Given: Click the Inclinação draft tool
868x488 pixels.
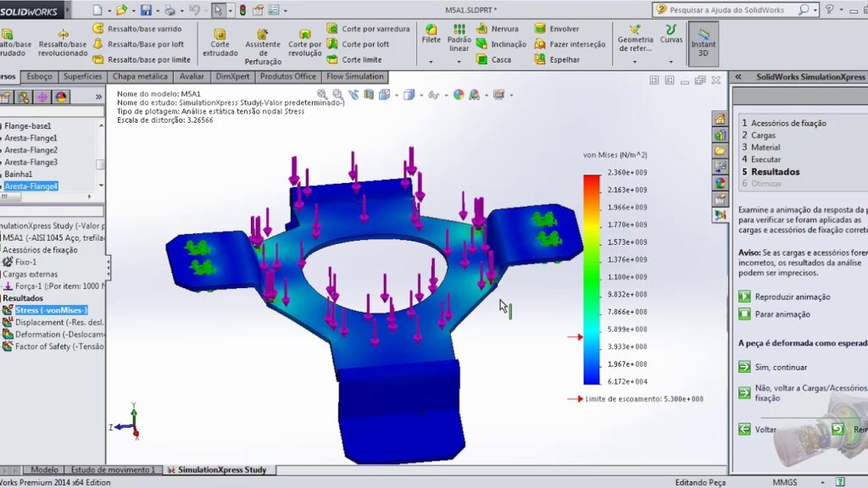Looking at the screenshot, I should click(x=501, y=44).
